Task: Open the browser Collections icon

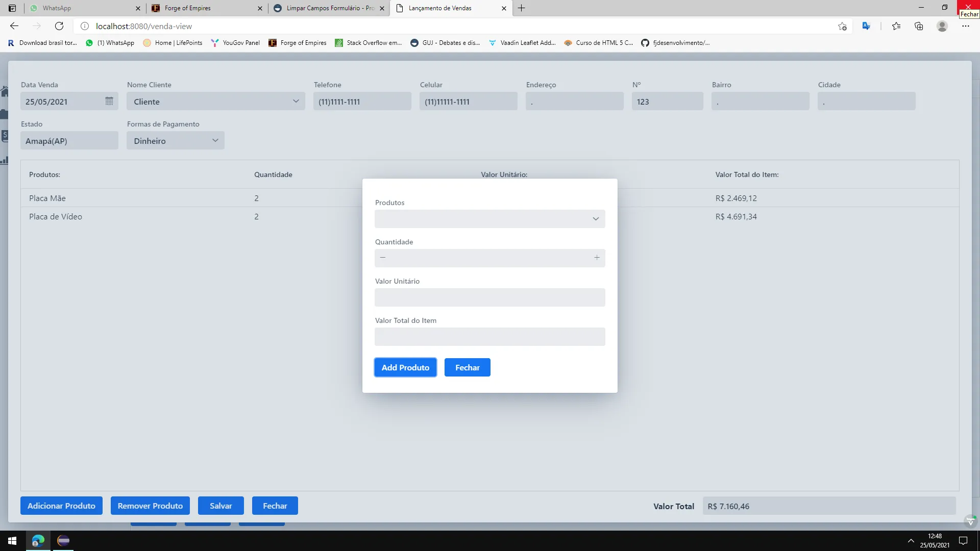Action: click(x=919, y=26)
